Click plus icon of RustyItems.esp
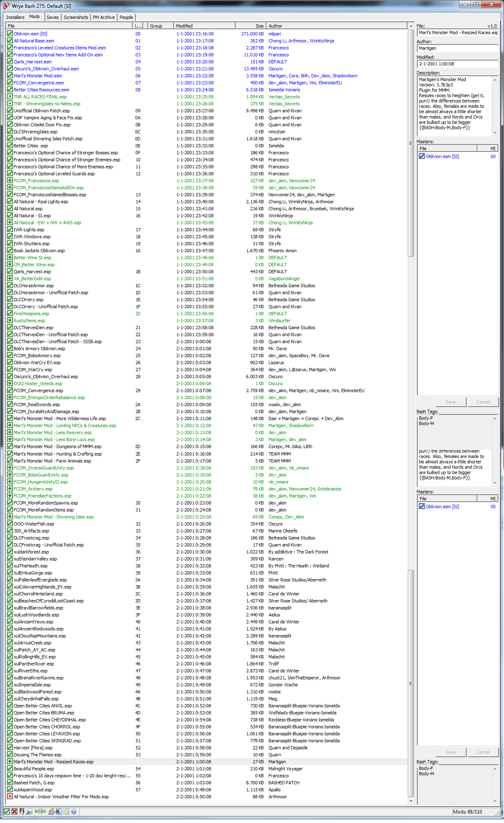Screen dimensions: 504x823 coord(10,321)
